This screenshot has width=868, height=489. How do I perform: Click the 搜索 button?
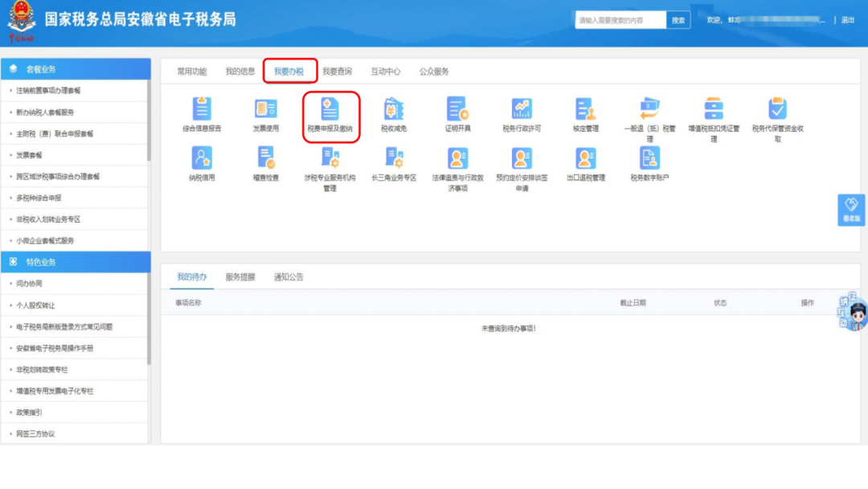click(678, 20)
